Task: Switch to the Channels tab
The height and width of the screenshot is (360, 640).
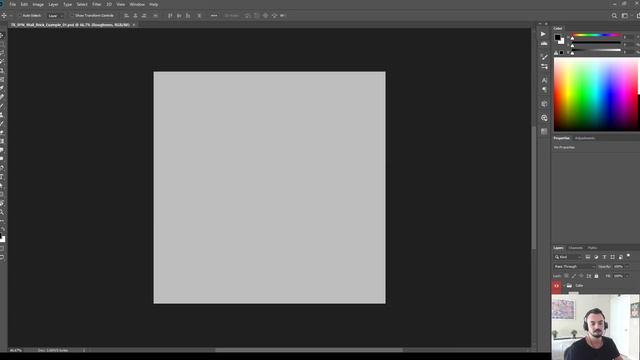Action: pyautogui.click(x=576, y=248)
